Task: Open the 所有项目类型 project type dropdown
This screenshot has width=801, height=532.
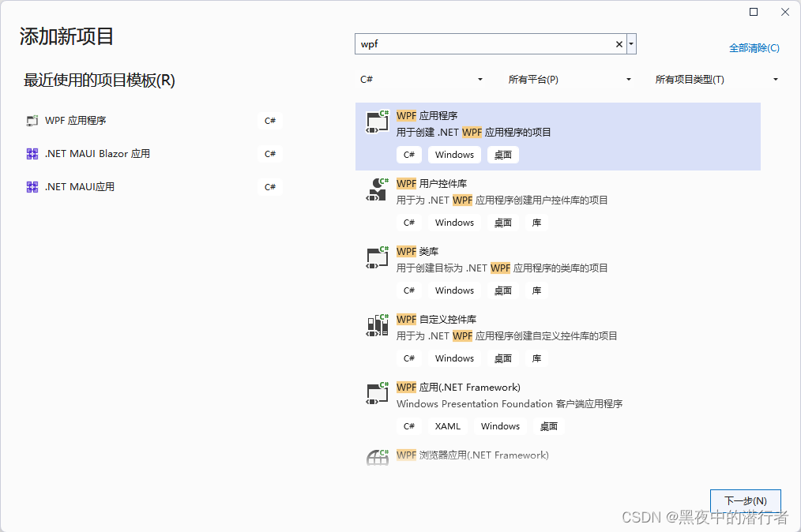Action: [x=715, y=79]
